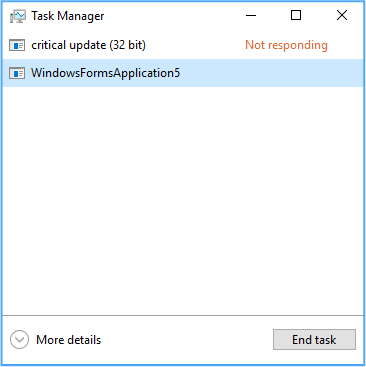Click empty title bar beside Task Manager title

click(172, 15)
